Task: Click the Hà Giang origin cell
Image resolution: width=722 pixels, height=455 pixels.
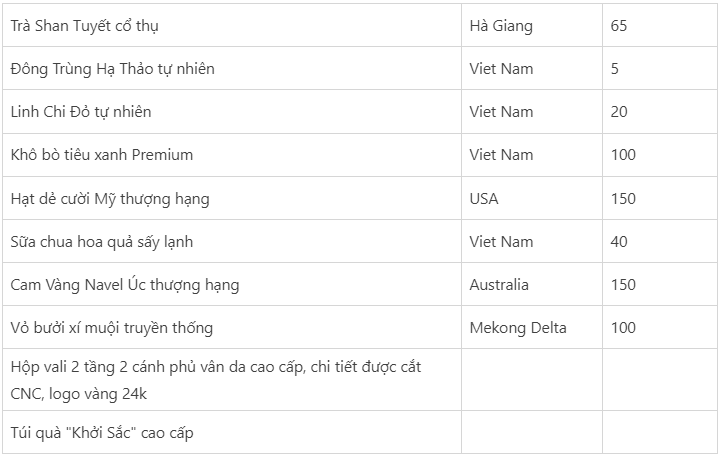Action: 532,25
